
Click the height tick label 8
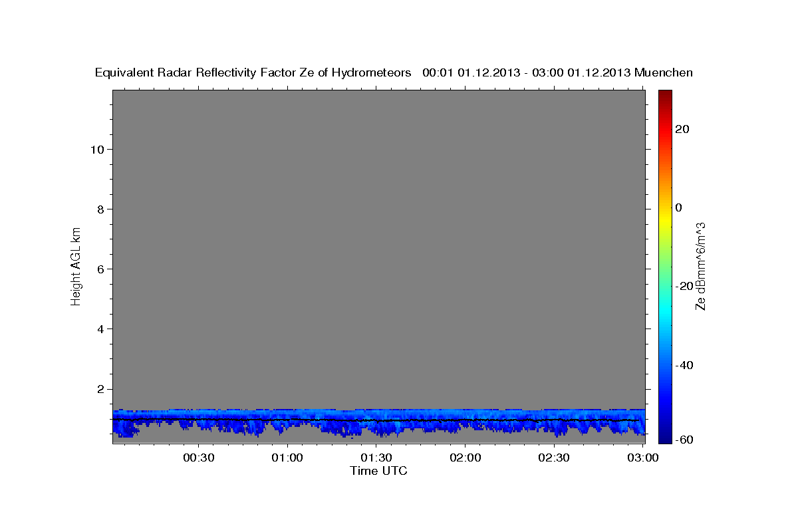click(x=99, y=209)
